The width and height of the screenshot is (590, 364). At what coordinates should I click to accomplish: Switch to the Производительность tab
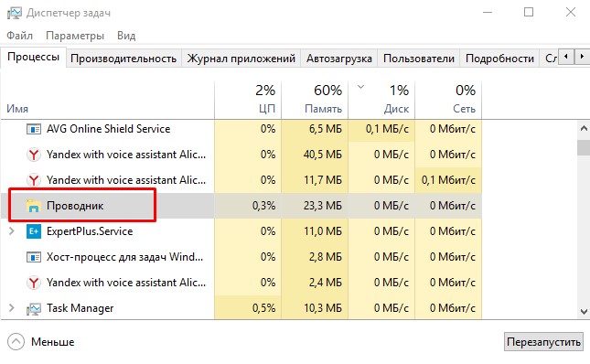(123, 59)
